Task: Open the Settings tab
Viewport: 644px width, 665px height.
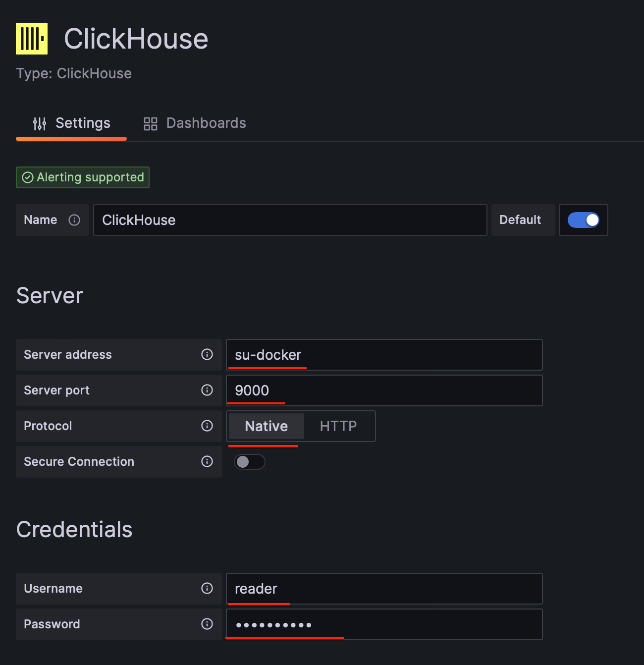Action: coord(72,123)
